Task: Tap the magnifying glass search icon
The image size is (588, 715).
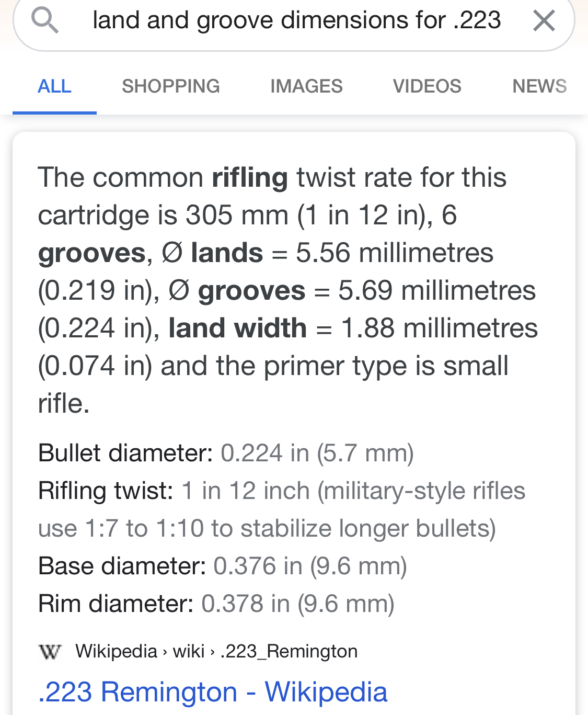Action: click(x=44, y=21)
